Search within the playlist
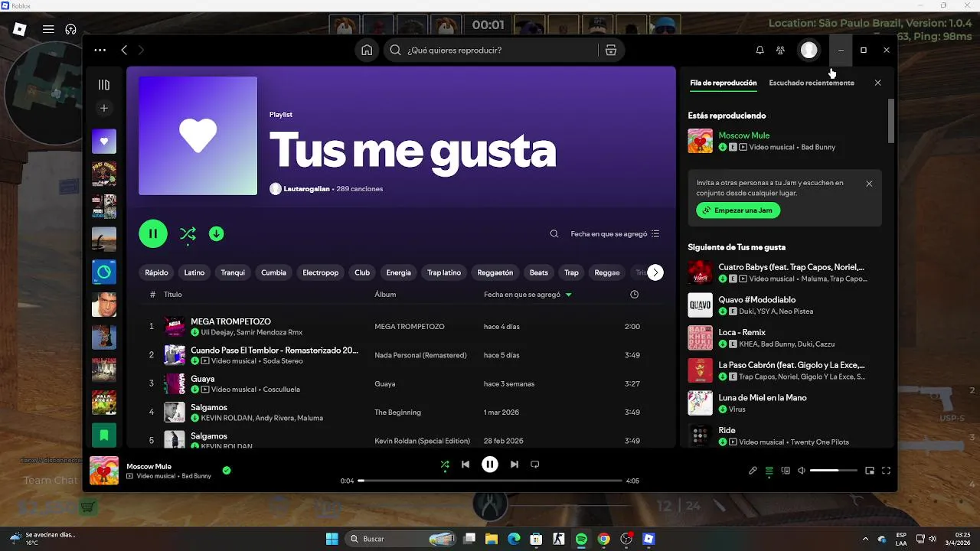This screenshot has width=980, height=551. pos(554,234)
